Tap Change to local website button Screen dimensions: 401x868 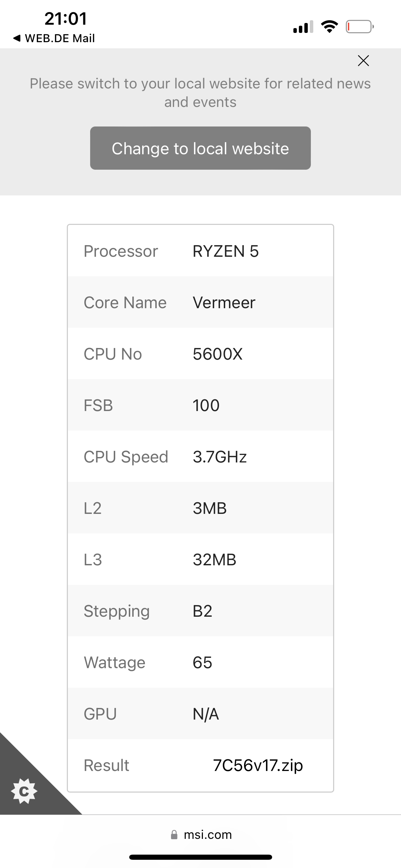(x=200, y=148)
